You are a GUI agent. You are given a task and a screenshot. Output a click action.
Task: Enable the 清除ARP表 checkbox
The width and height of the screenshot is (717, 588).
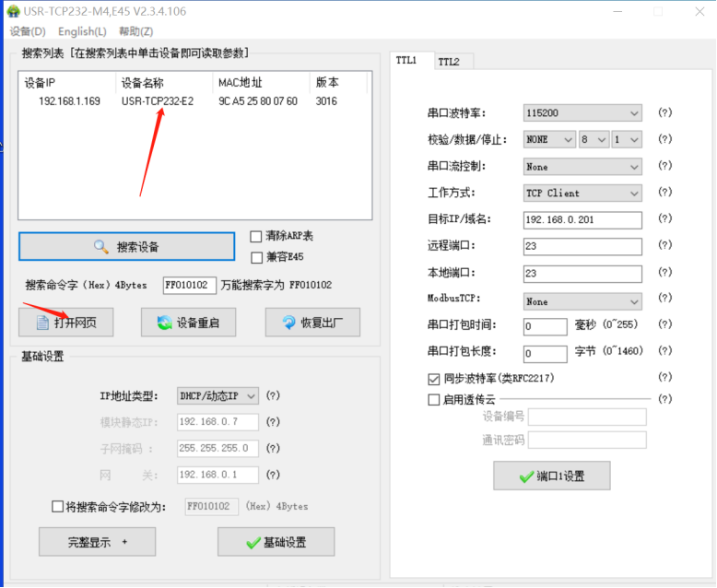[x=256, y=237]
